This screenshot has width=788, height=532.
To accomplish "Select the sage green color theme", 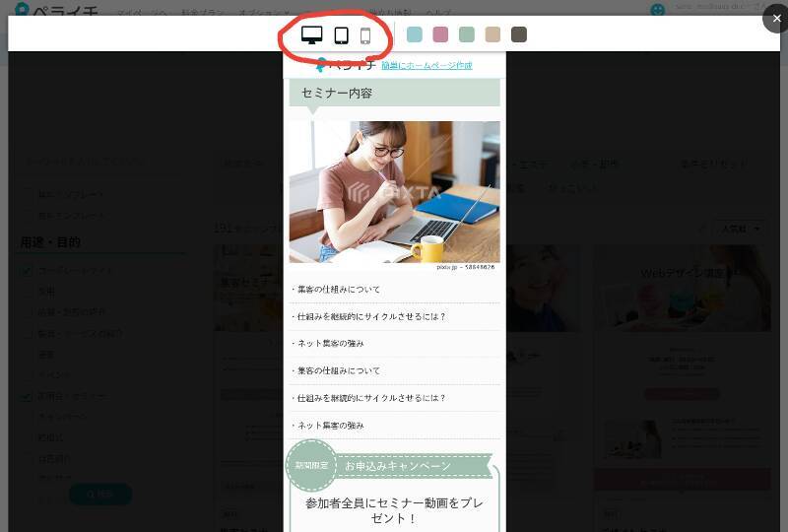I will 467,34.
